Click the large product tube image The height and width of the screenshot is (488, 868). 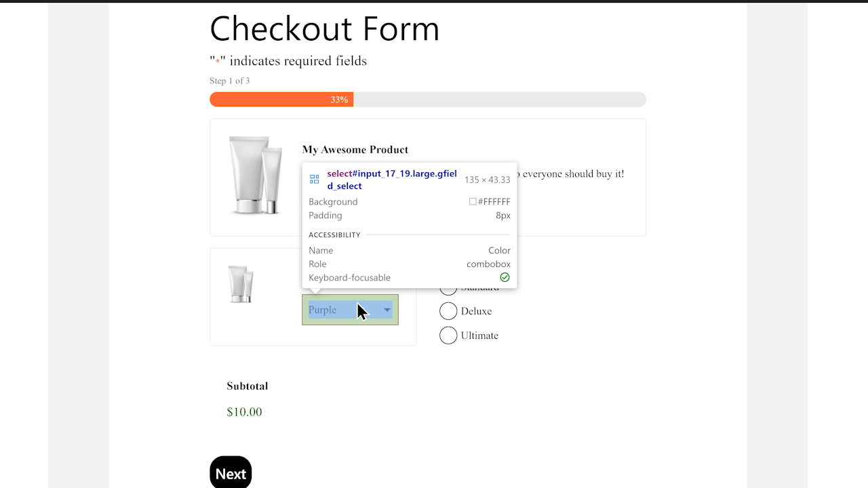[x=256, y=175]
